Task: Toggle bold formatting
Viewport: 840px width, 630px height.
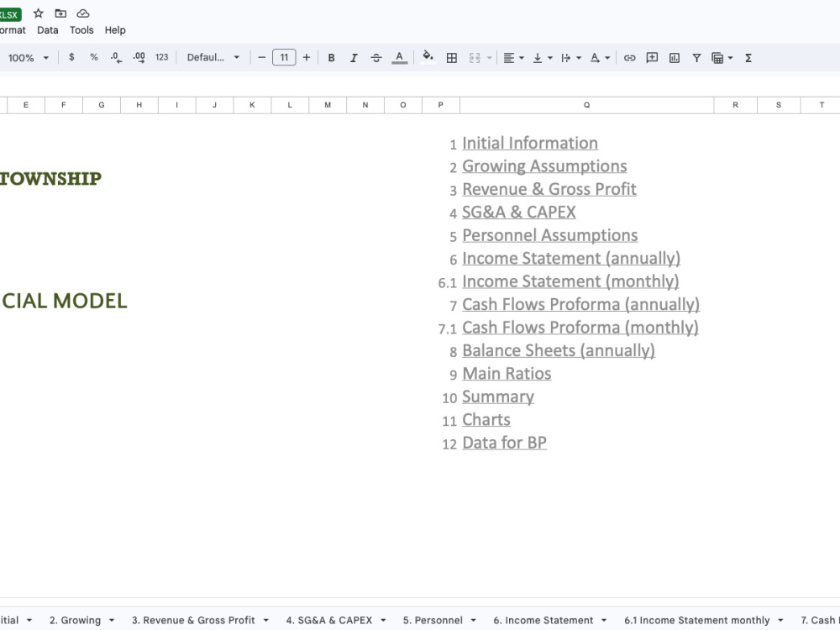Action: pyautogui.click(x=331, y=58)
